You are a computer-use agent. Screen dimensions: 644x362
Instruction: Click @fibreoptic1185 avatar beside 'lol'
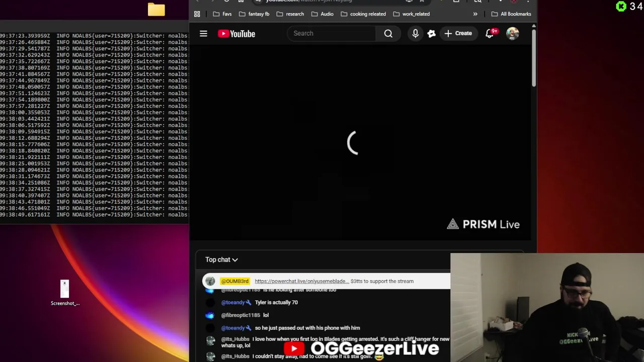click(x=210, y=315)
